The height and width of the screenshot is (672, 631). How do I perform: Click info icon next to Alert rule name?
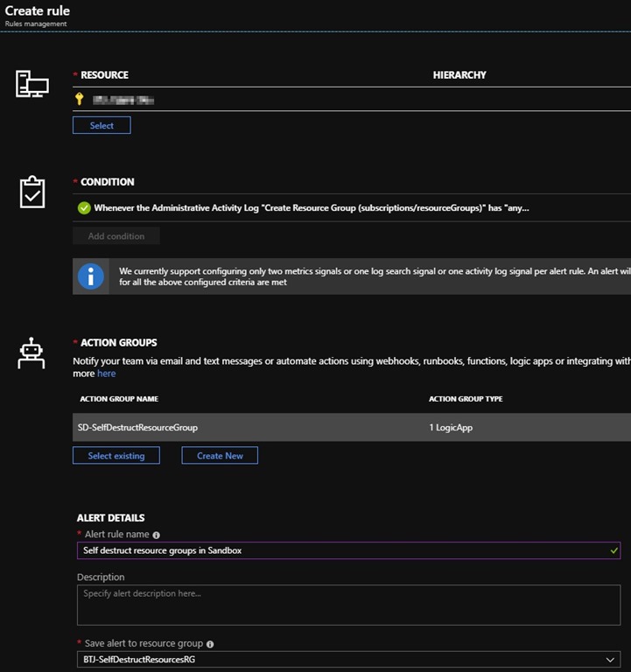pyautogui.click(x=157, y=535)
